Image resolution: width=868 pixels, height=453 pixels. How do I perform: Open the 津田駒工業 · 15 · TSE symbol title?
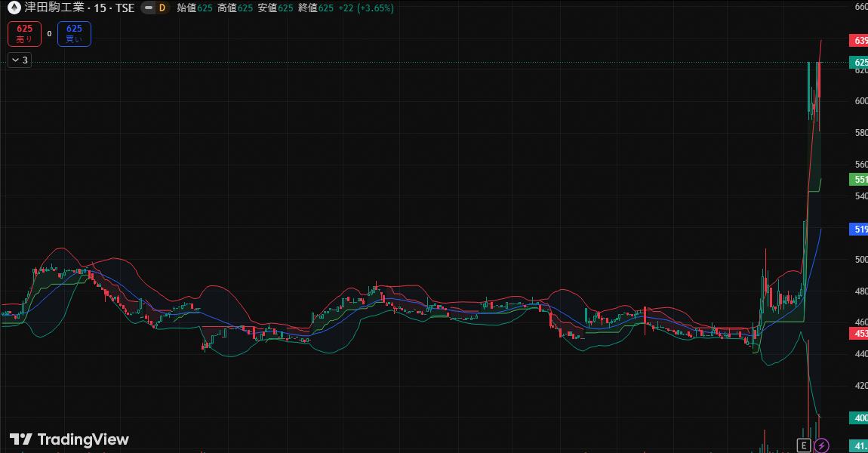(x=79, y=8)
